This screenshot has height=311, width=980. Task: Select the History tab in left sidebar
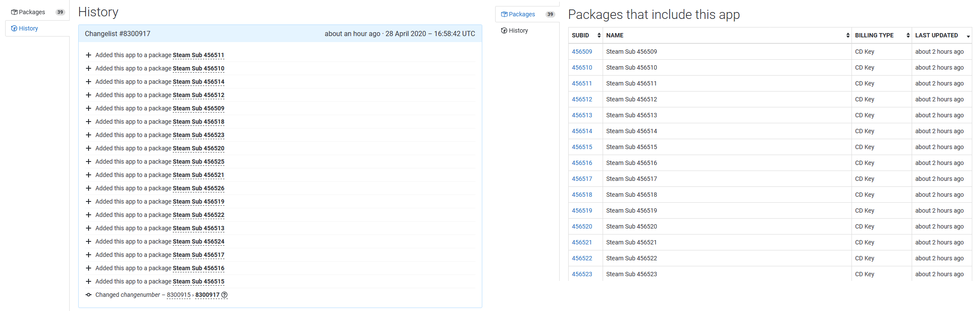pos(37,28)
